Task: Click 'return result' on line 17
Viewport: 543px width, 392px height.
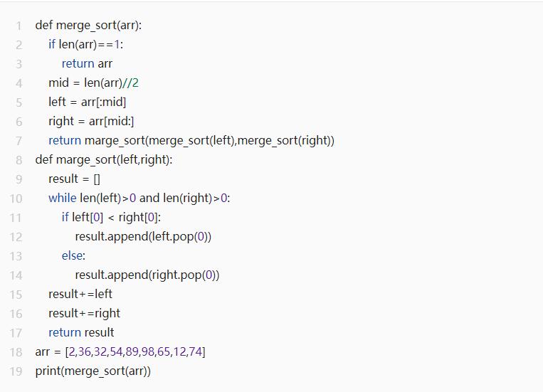Action: pos(81,332)
